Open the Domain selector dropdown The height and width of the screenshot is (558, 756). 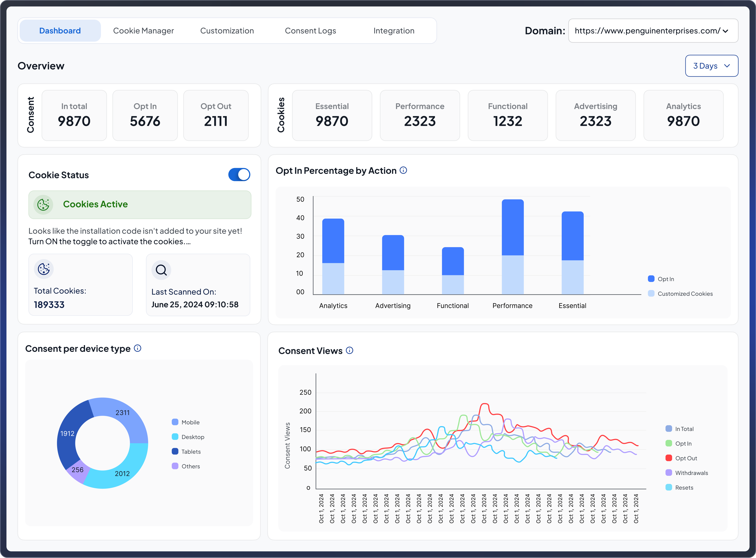pyautogui.click(x=653, y=31)
